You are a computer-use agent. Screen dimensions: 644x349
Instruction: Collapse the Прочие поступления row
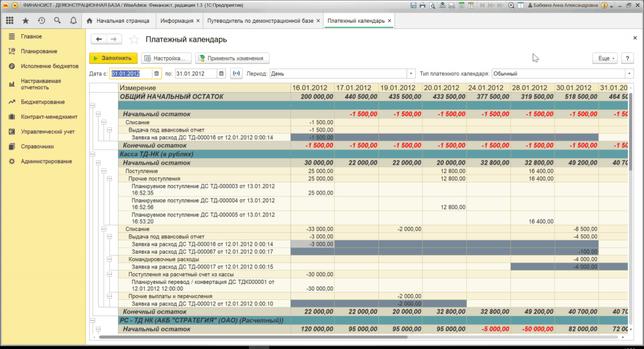click(109, 179)
